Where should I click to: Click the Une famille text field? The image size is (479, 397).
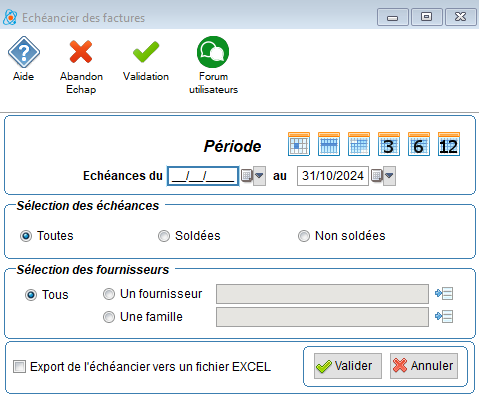point(322,317)
